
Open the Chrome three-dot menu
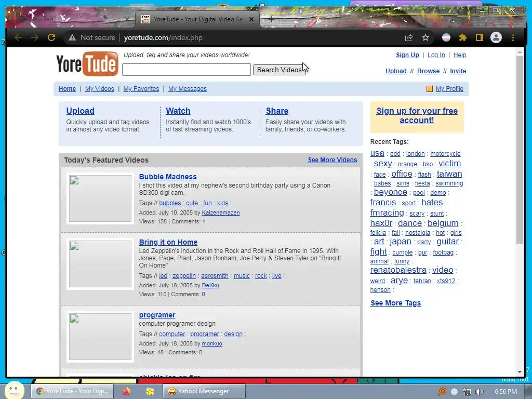[513, 37]
